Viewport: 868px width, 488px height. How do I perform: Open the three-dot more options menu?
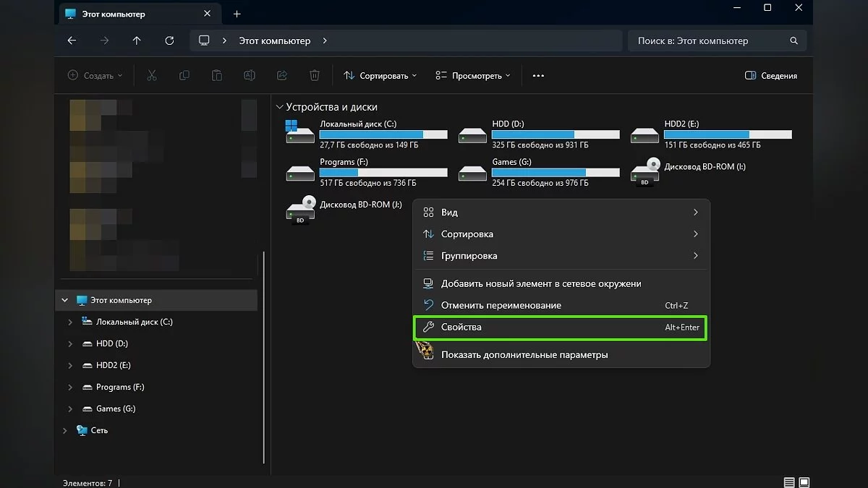coord(538,76)
